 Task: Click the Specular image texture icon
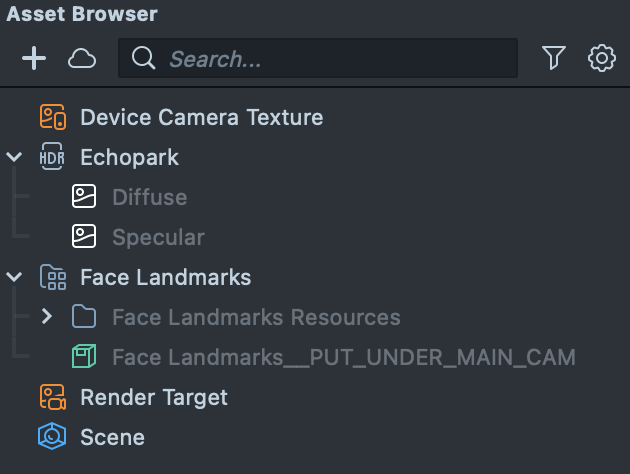pos(84,237)
